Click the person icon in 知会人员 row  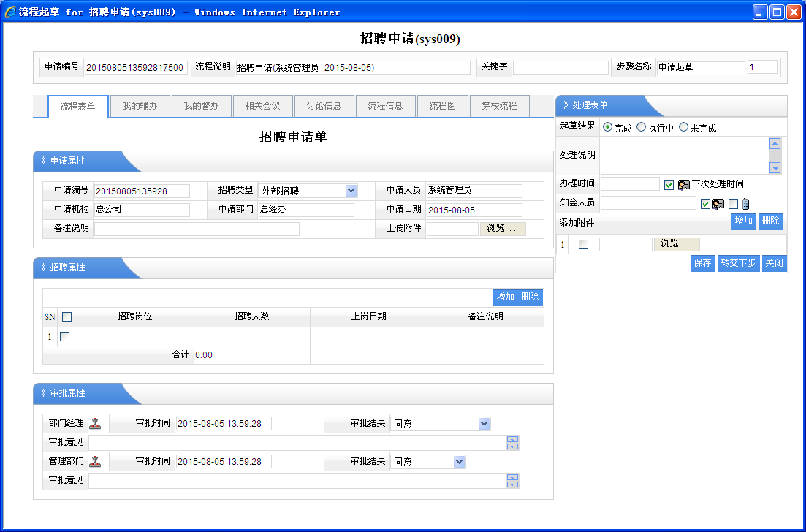(718, 204)
